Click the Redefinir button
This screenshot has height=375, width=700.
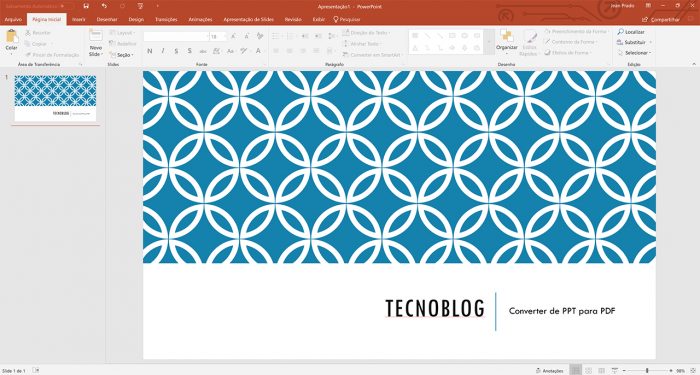point(123,44)
